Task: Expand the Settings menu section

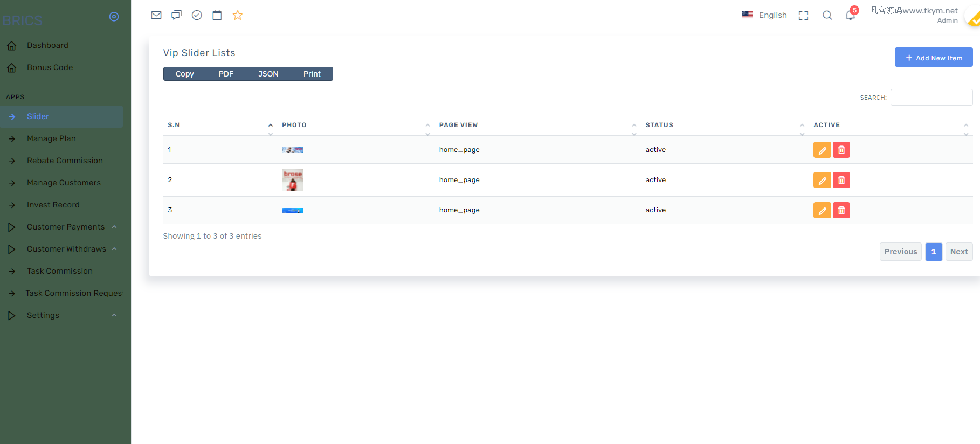Action: (43, 315)
